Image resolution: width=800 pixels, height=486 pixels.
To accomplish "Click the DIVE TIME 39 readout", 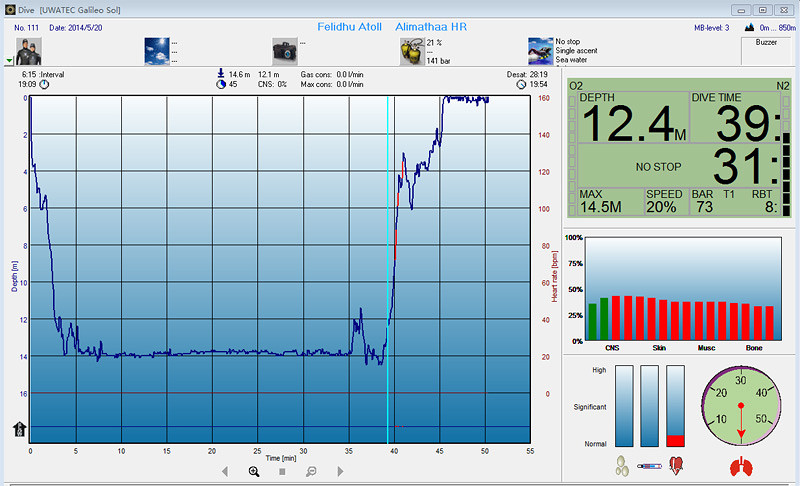I will [x=735, y=117].
